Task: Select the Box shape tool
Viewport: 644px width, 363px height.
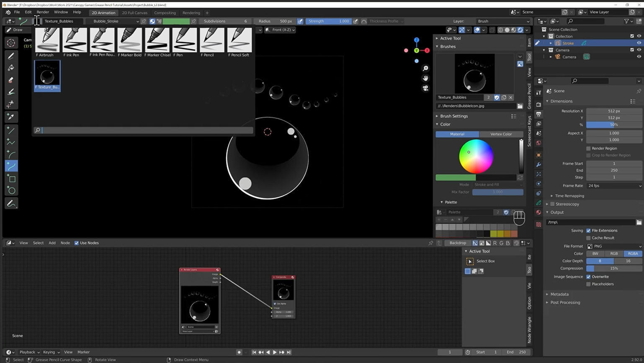Action: (x=11, y=179)
